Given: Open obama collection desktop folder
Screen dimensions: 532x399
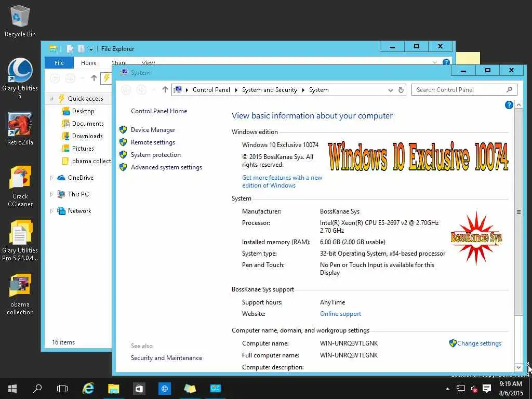Looking at the screenshot, I should tap(20, 295).
